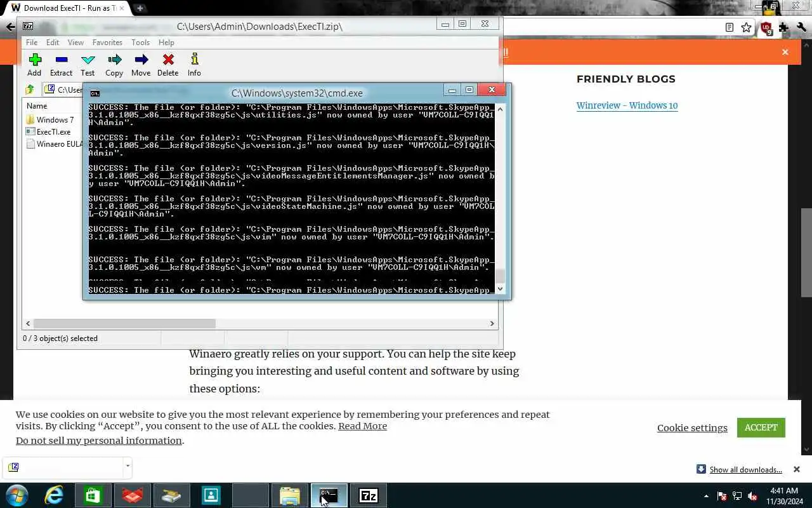This screenshot has height=508, width=812.
Task: Click the browser back arrow button
Action: point(10,27)
